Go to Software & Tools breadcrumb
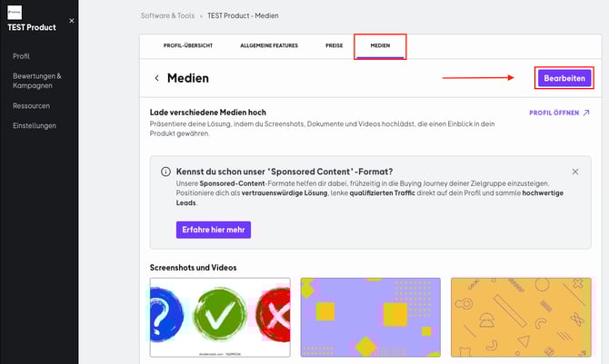 point(167,15)
